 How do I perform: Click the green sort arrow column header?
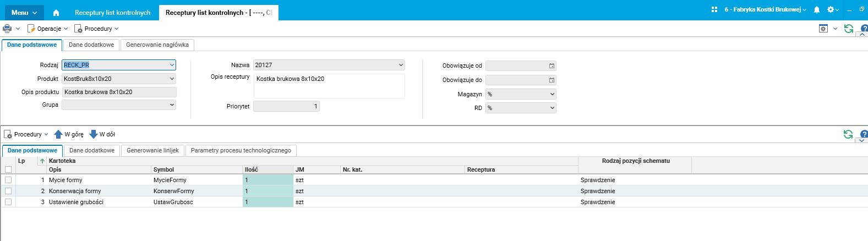click(x=42, y=161)
